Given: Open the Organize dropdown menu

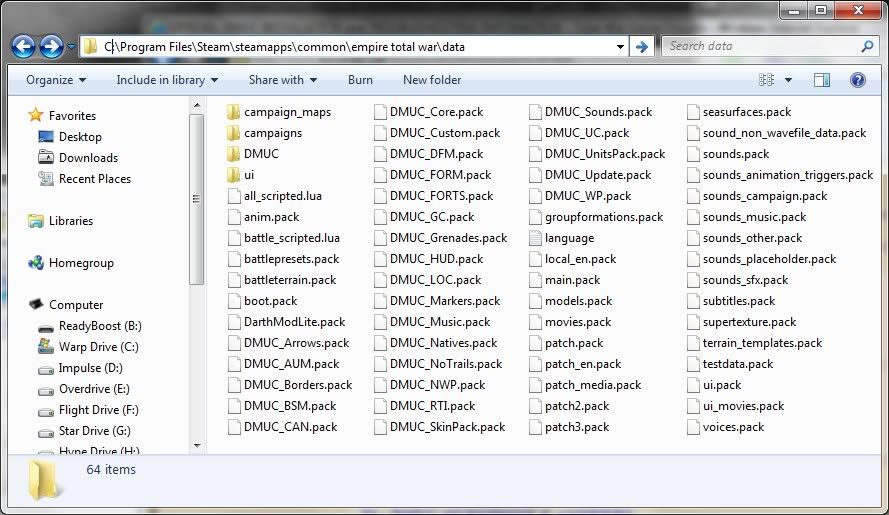Looking at the screenshot, I should (55, 80).
